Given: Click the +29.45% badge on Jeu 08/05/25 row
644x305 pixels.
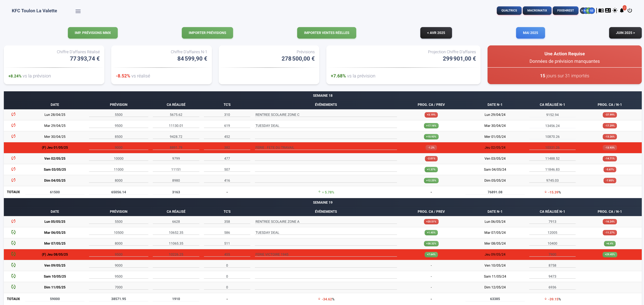Looking at the screenshot, I should (x=610, y=254).
